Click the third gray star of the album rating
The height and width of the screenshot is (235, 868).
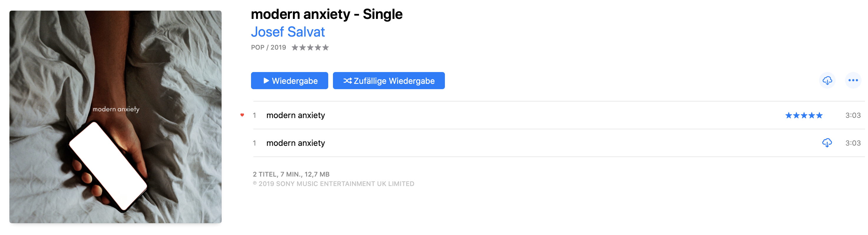click(310, 48)
